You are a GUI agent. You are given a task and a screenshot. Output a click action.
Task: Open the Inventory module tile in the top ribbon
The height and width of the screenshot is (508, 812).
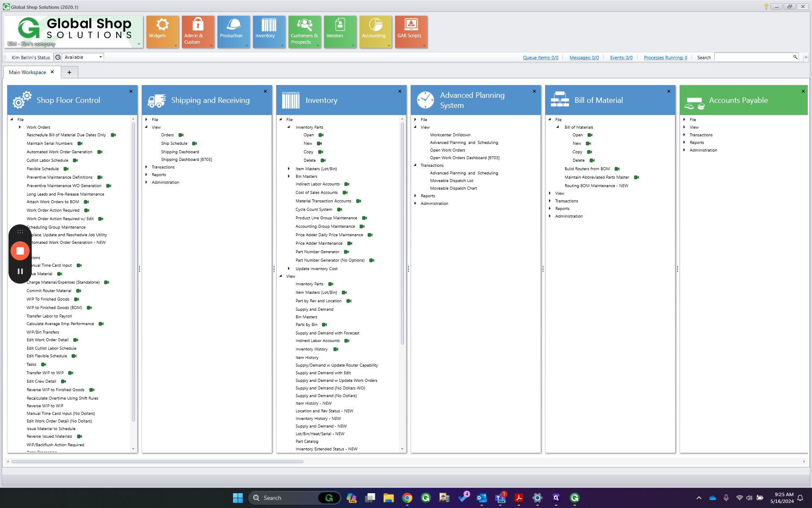(x=269, y=32)
